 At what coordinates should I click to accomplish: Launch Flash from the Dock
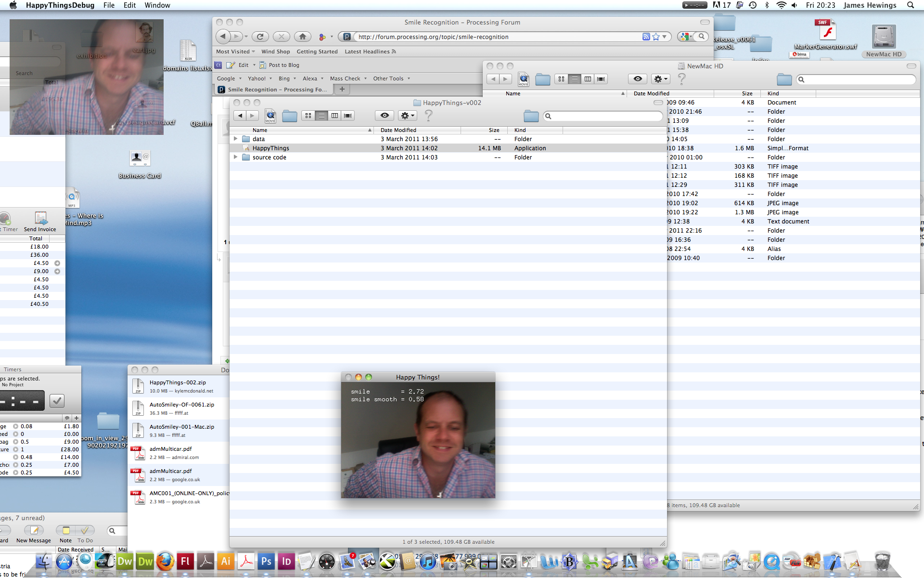(185, 561)
